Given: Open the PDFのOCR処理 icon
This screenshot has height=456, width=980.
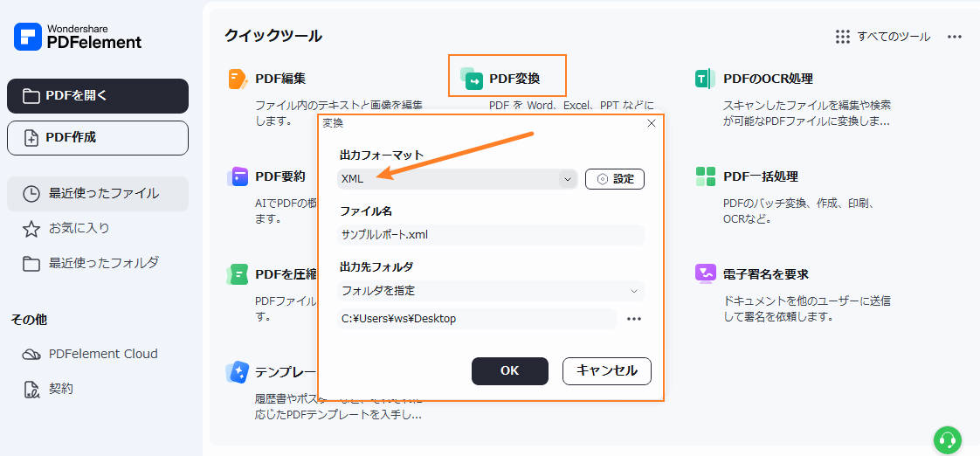Looking at the screenshot, I should 705,79.
